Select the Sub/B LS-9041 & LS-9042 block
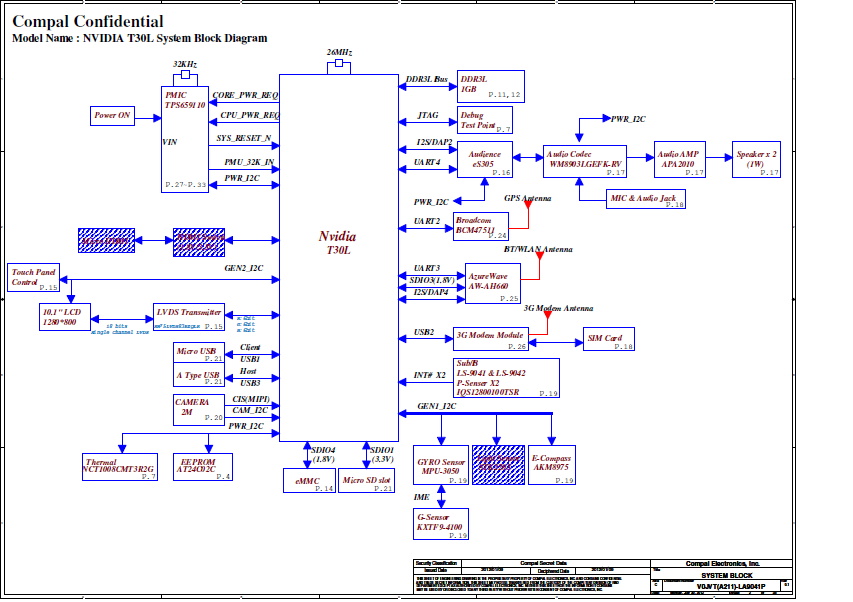 point(506,378)
